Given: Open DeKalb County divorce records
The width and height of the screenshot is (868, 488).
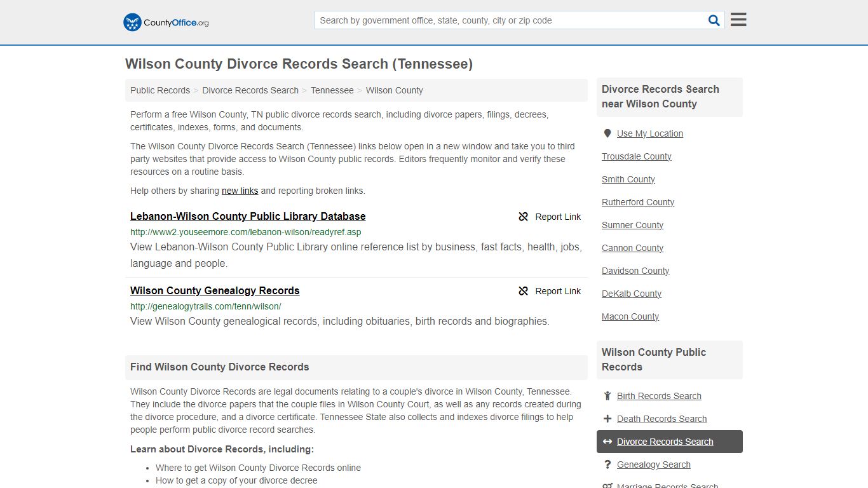Looking at the screenshot, I should pyautogui.click(x=632, y=294).
